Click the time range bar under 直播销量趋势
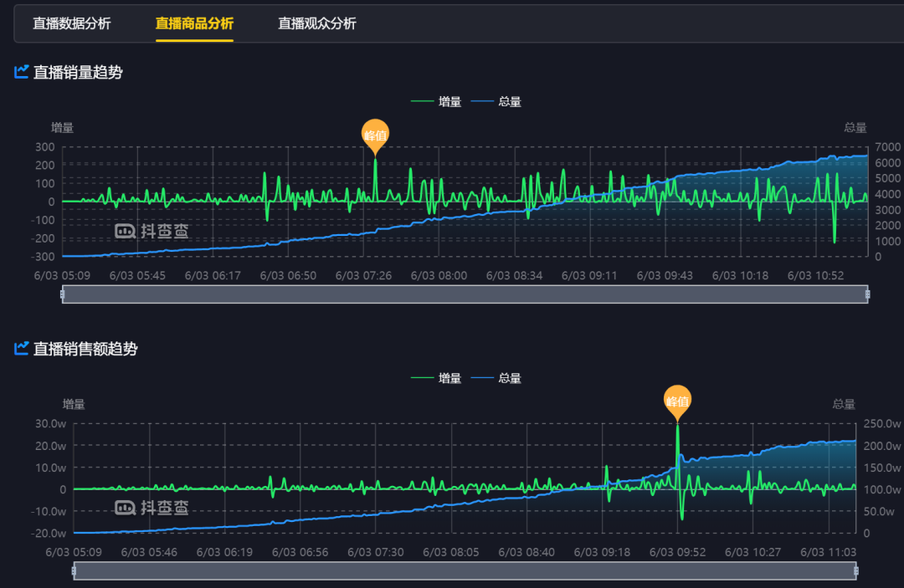The width and height of the screenshot is (904, 588). tap(465, 294)
